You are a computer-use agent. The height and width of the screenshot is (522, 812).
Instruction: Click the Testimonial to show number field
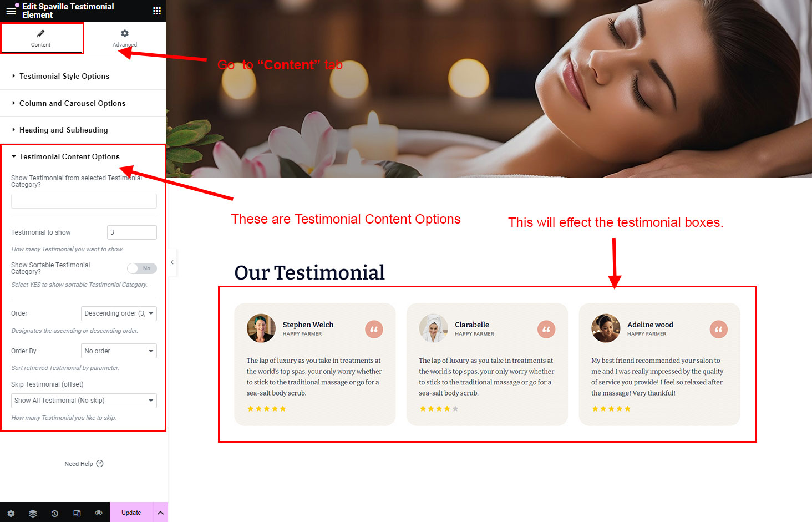click(131, 232)
